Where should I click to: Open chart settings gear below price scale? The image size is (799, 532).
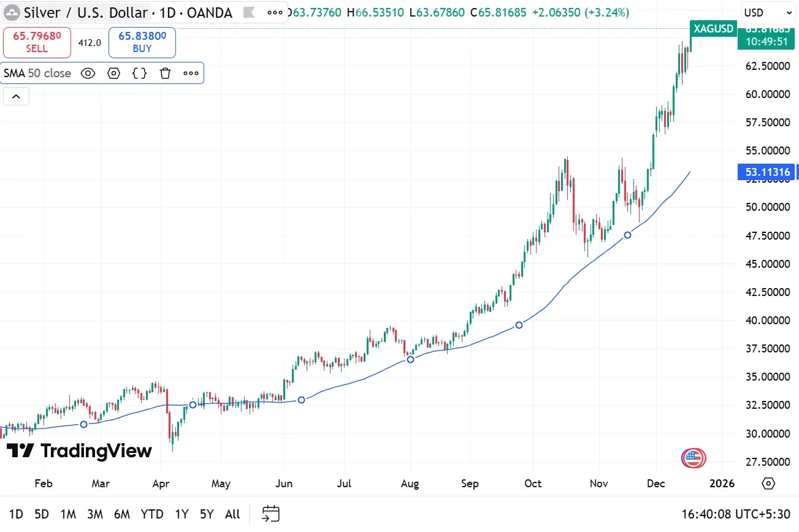[x=768, y=484]
